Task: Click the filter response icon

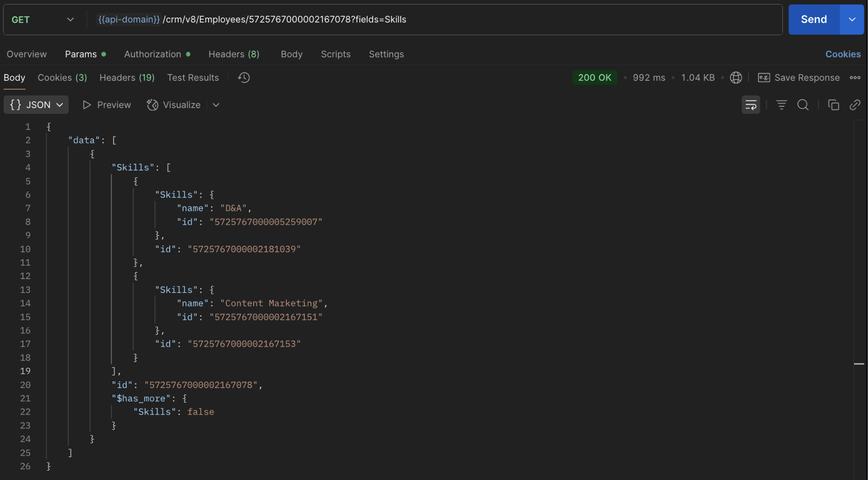Action: 781,105
